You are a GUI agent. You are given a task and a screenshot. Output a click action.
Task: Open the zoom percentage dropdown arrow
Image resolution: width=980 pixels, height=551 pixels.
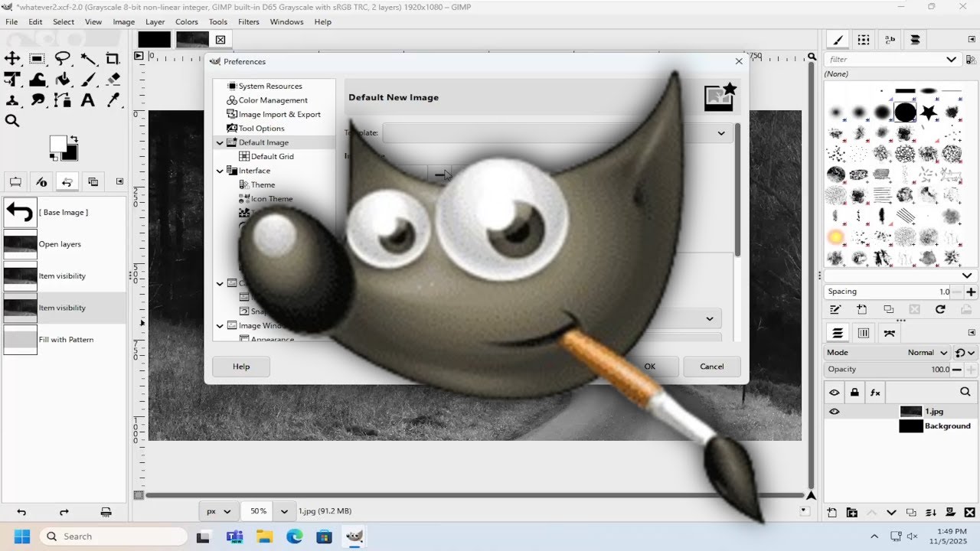click(x=284, y=511)
